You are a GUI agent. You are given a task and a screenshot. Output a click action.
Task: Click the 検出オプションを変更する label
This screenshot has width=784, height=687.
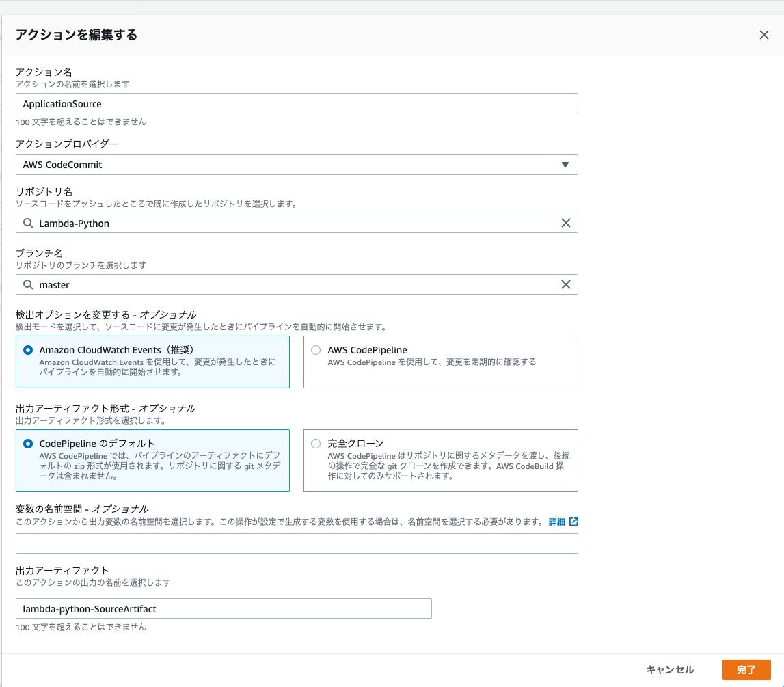click(106, 314)
